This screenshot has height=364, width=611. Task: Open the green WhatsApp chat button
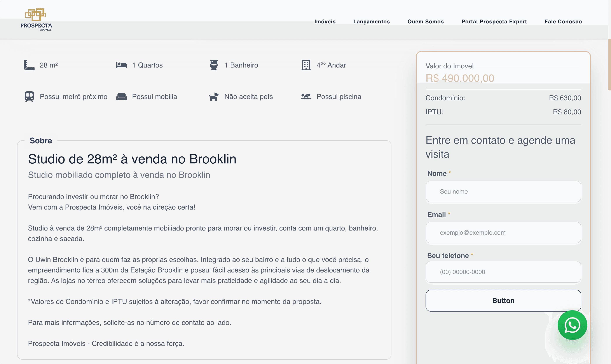pyautogui.click(x=572, y=325)
